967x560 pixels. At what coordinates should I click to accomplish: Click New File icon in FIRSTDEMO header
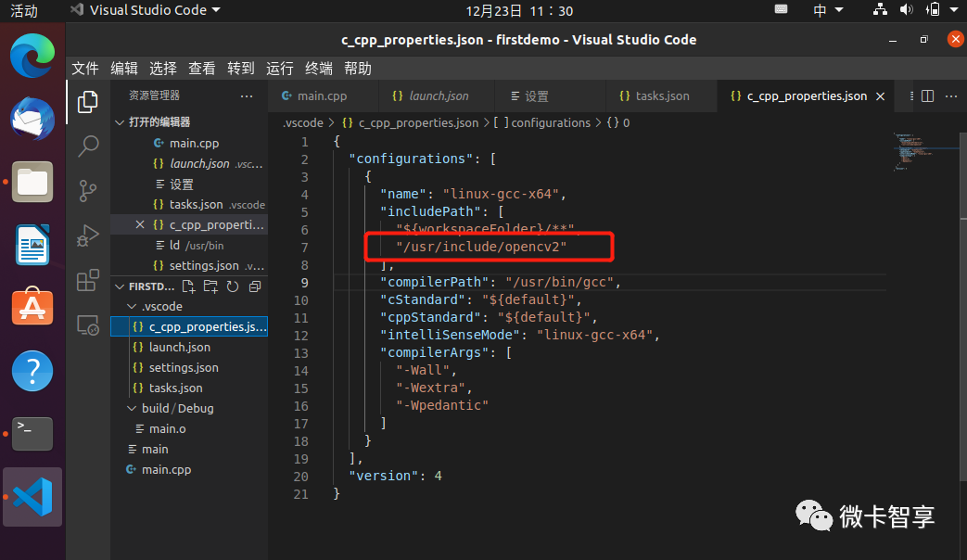point(189,286)
